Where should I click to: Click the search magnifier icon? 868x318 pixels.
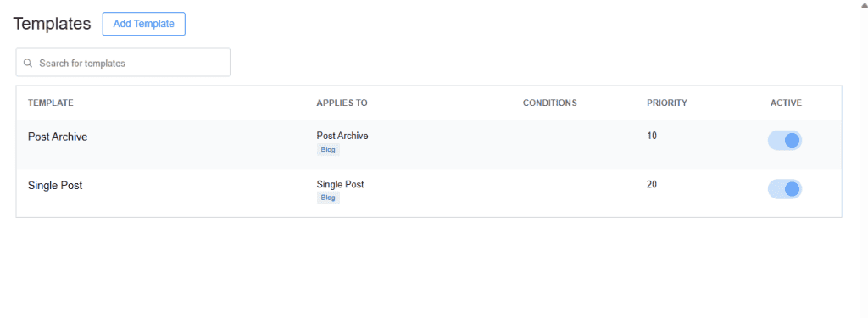28,63
